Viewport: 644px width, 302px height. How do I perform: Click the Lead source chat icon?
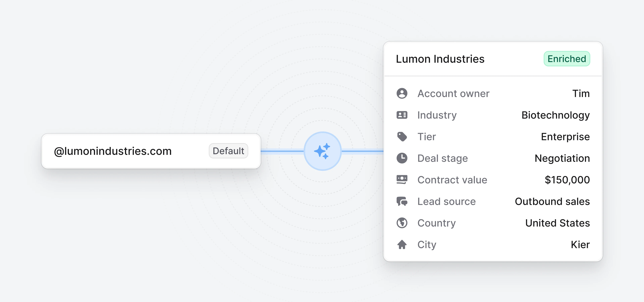[402, 201]
